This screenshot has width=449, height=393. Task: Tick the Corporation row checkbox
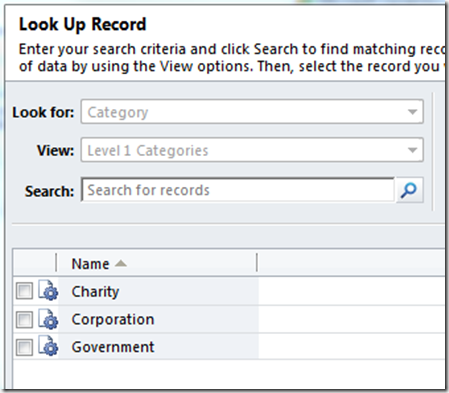click(24, 319)
